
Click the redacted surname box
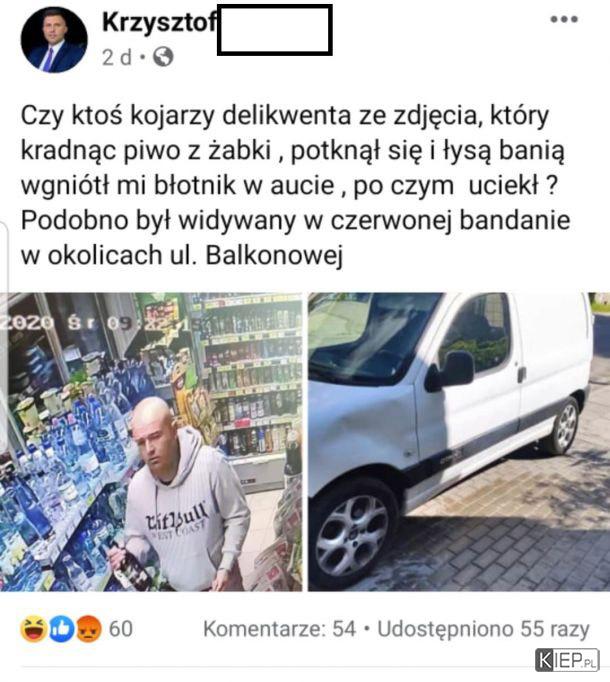(275, 30)
